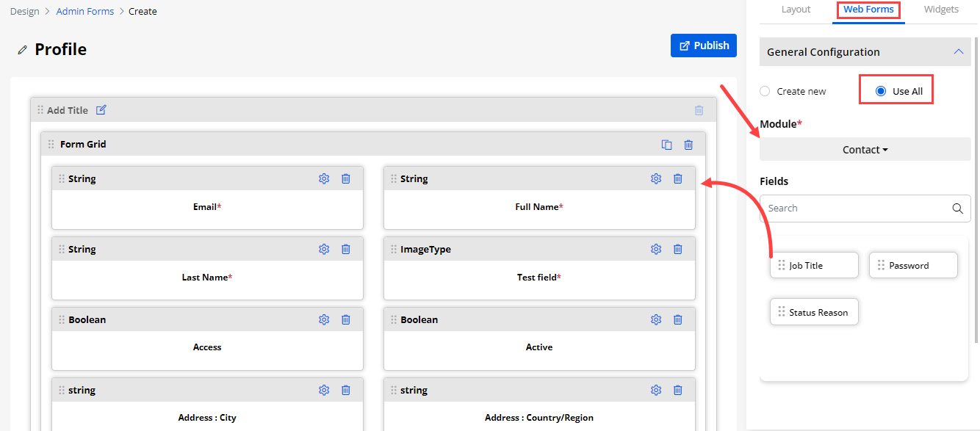Screen dimensions: 980x431
Task: Open the Contact module dropdown
Action: [865, 150]
